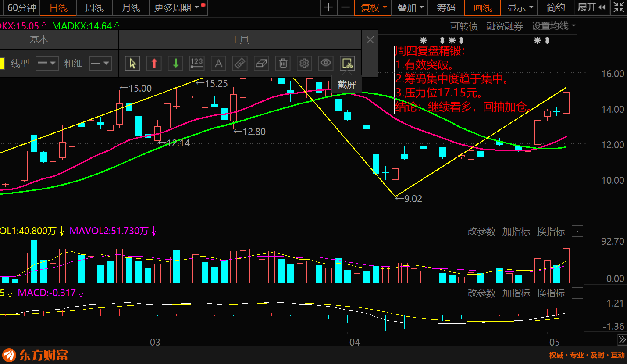Switch to 周线 weekly chart tab
Image resolution: width=627 pixels, height=364 pixels.
click(94, 7)
